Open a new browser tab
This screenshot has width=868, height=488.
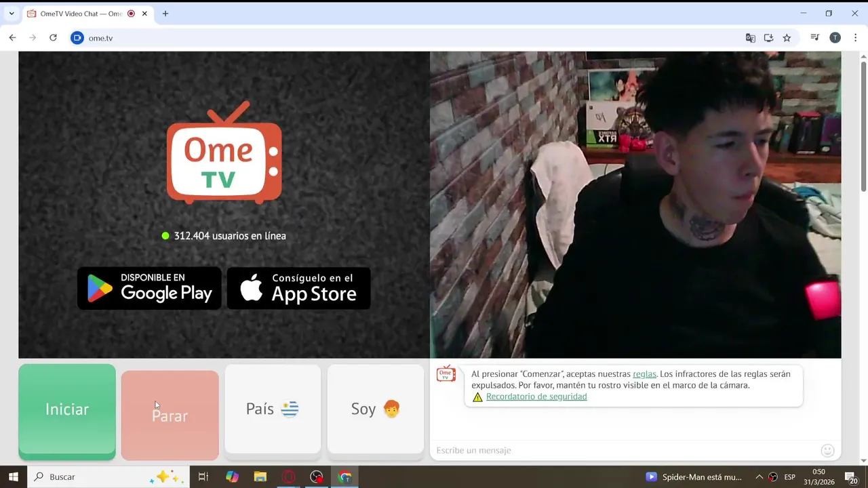click(x=165, y=14)
